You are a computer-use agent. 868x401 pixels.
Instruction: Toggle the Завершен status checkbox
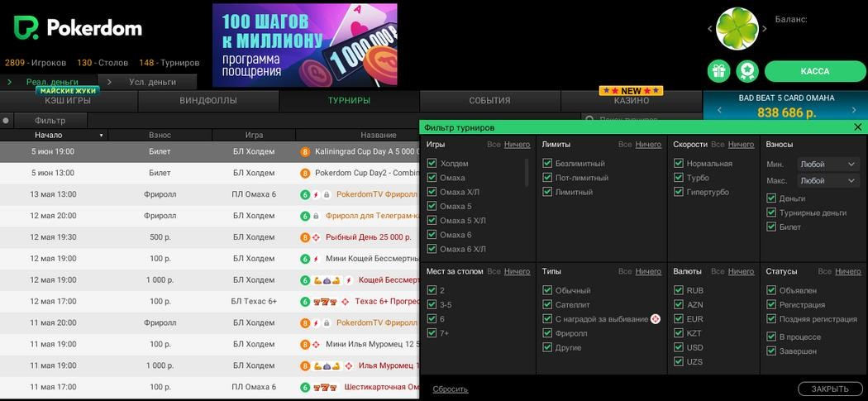point(771,351)
